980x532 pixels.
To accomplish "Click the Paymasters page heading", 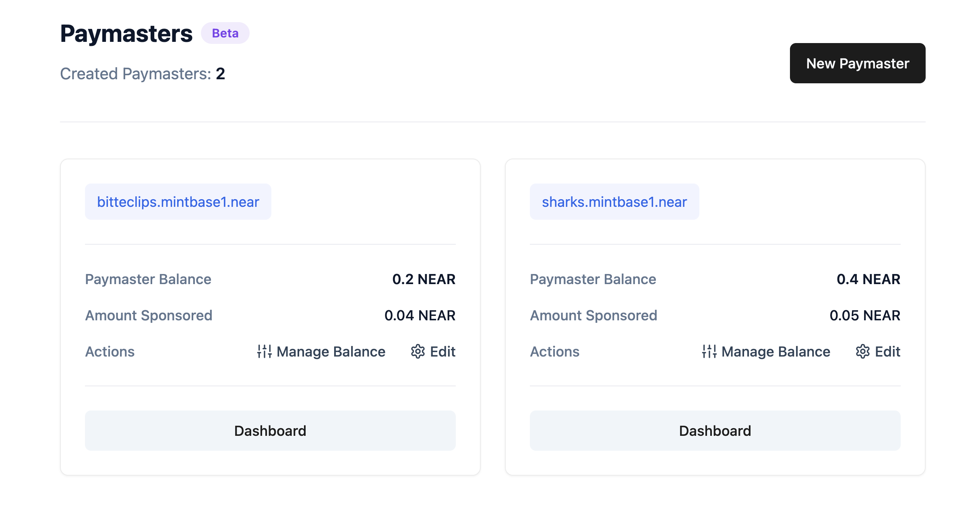I will [126, 33].
